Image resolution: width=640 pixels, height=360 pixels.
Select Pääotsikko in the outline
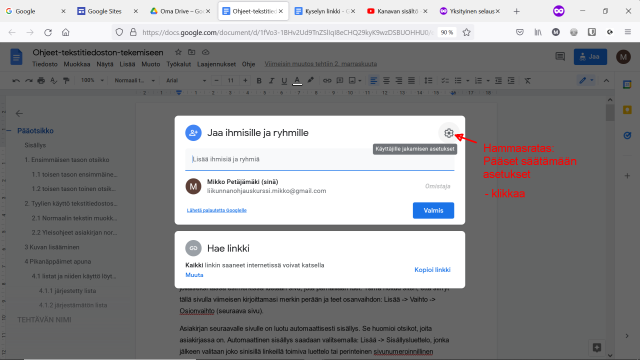(36, 131)
